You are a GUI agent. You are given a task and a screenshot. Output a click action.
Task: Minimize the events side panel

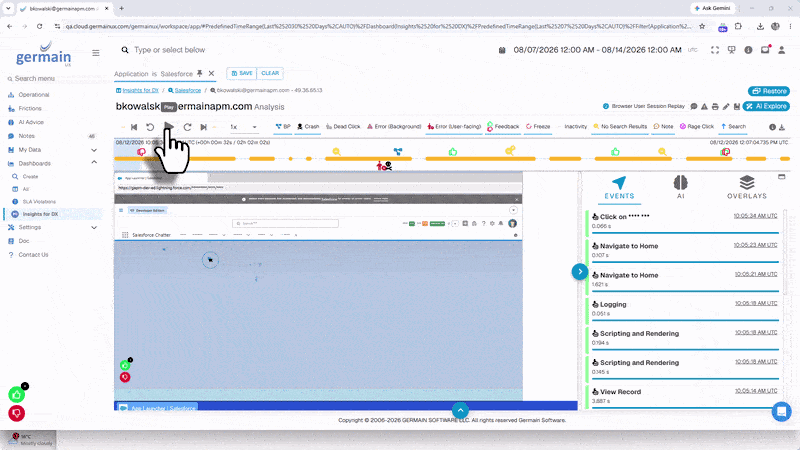tap(781, 177)
